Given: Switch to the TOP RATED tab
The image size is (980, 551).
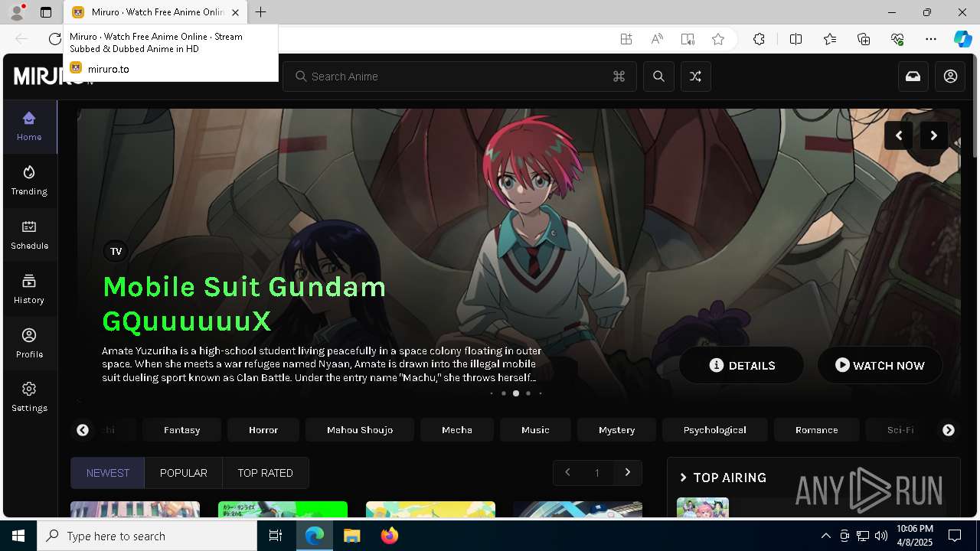Looking at the screenshot, I should click(x=266, y=473).
